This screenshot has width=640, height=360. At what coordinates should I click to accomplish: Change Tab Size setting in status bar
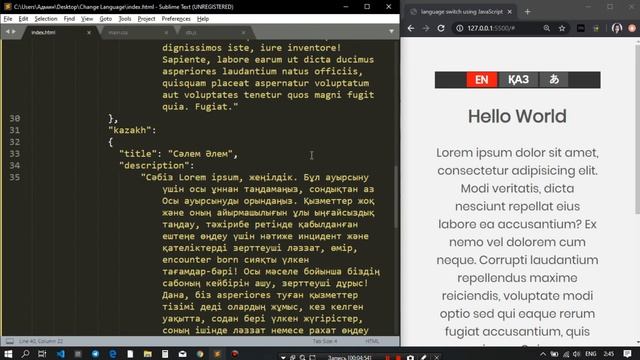point(325,341)
